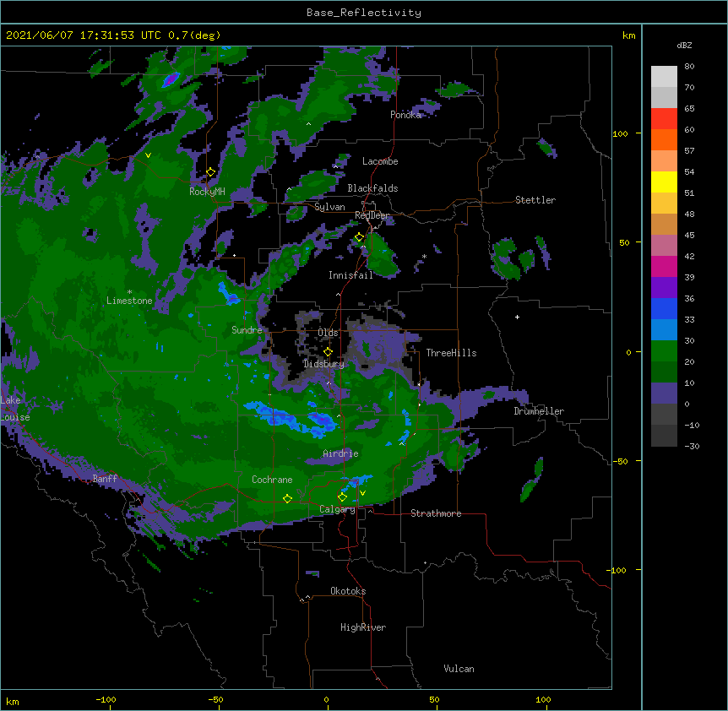The image size is (728, 711).
Task: Click the Sylvan town label
Action: click(329, 207)
